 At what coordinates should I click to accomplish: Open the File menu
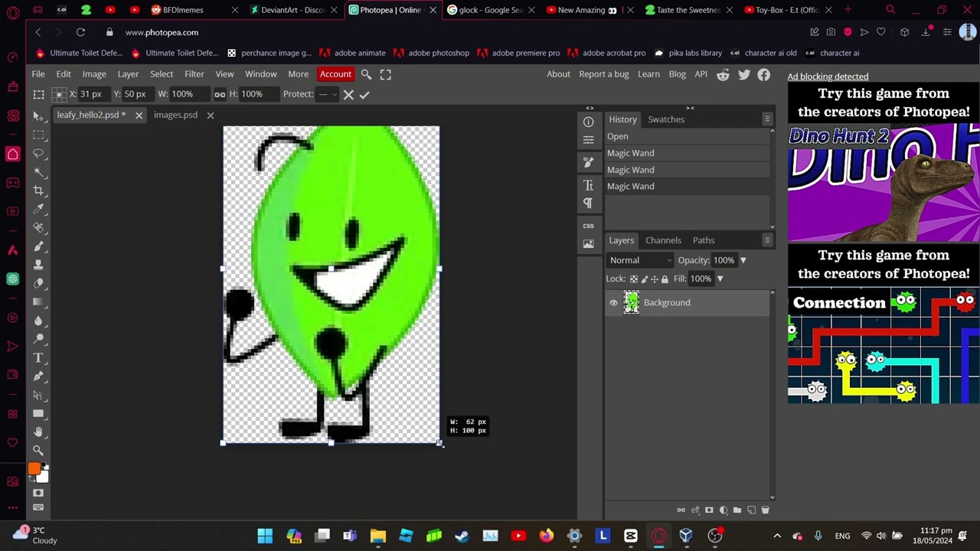38,74
